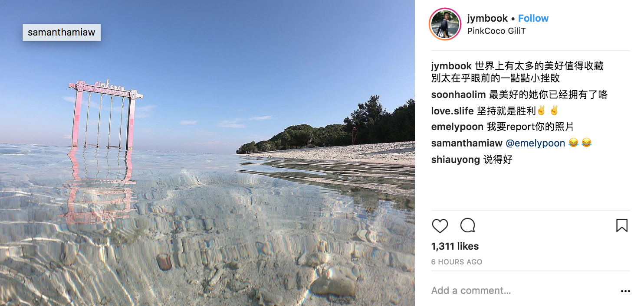
Task: Show who liked: 1,311 likes
Action: click(455, 246)
